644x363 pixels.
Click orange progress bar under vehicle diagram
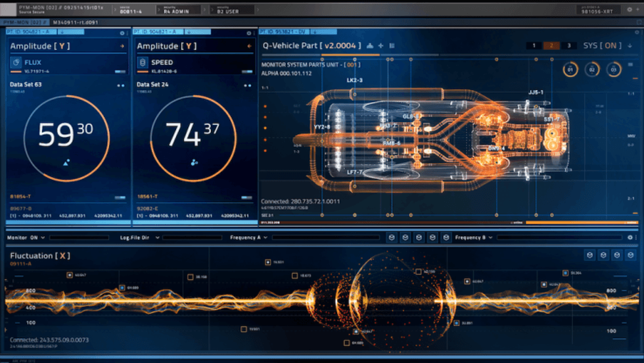[x=582, y=222]
